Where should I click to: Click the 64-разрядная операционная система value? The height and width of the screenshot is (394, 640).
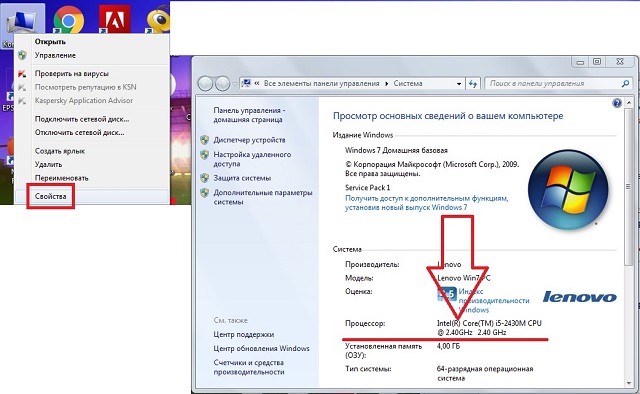point(485,373)
